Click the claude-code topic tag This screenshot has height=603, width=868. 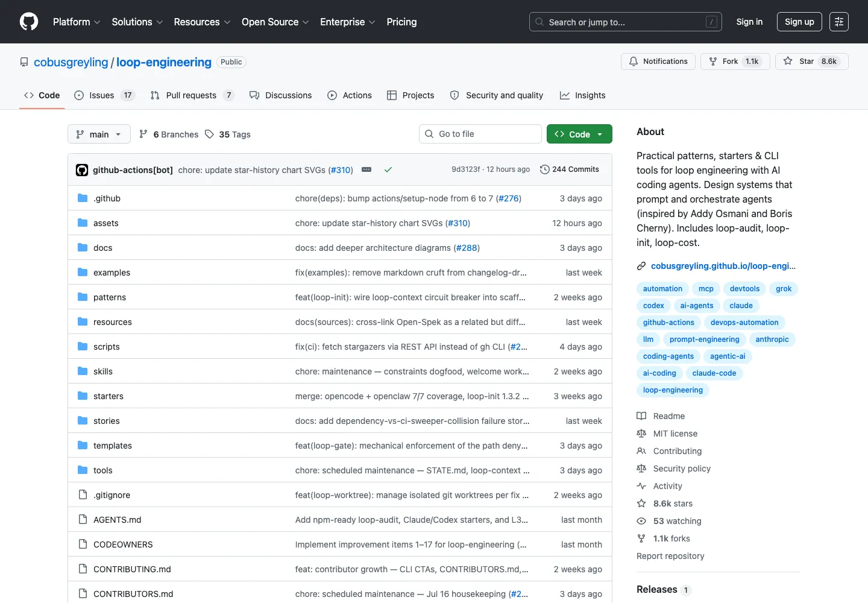(x=714, y=373)
